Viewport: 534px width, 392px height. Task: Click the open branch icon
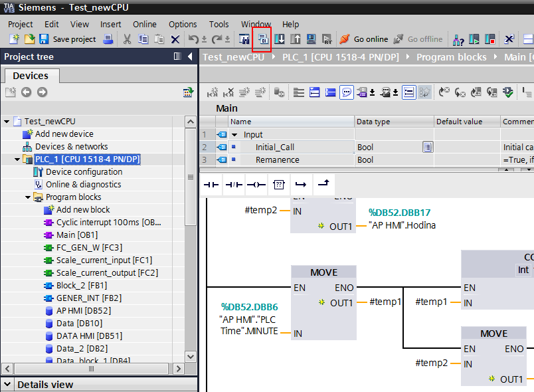(301, 185)
